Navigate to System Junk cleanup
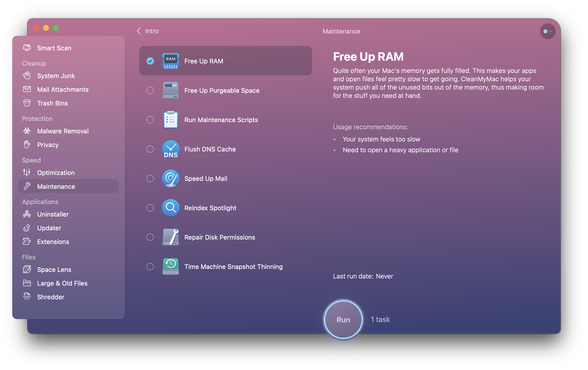 [56, 75]
